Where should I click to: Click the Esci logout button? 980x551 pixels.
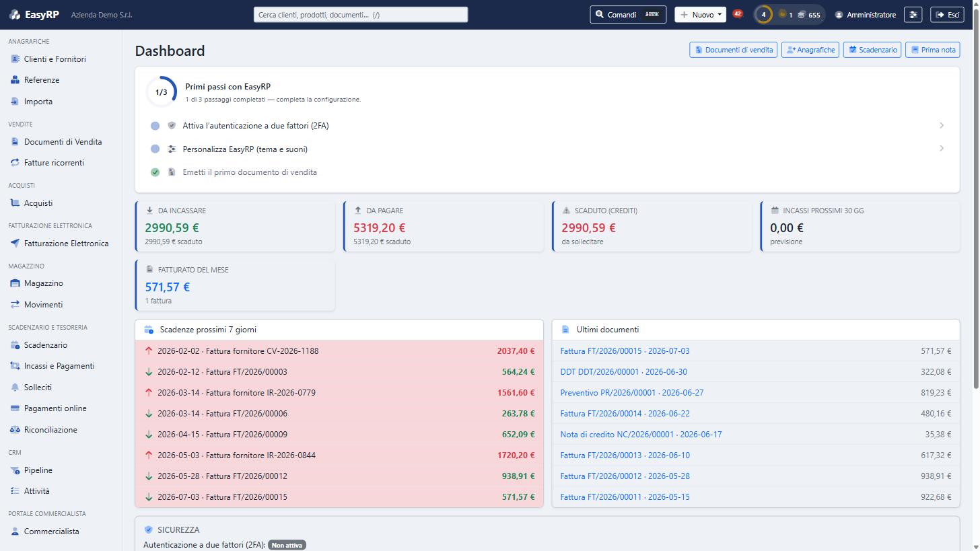(x=947, y=15)
